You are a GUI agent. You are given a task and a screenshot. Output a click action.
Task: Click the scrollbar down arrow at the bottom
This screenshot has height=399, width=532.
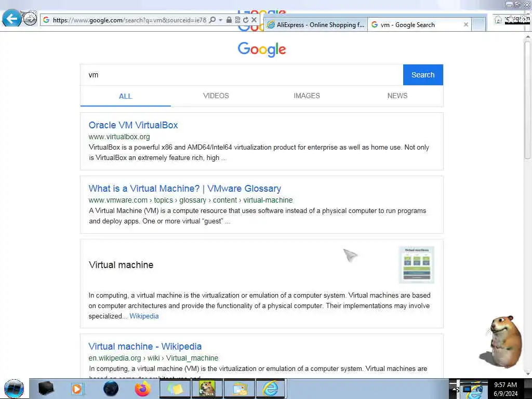point(527,373)
